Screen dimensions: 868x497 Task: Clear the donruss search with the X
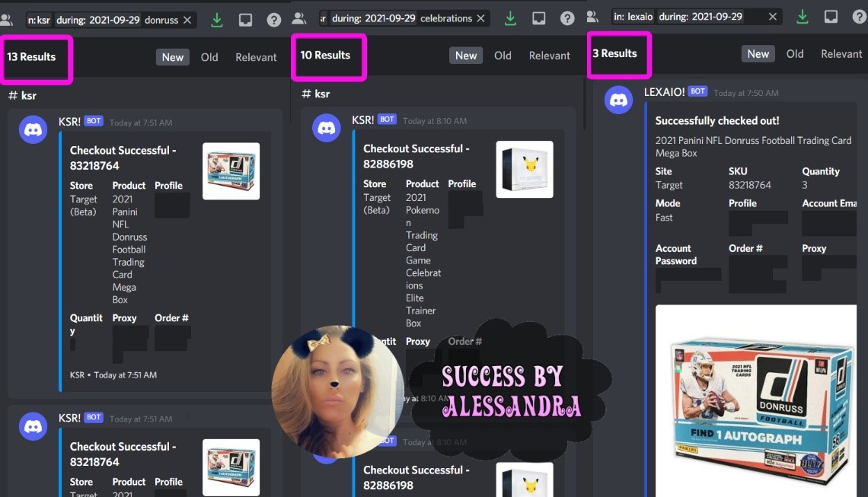tap(187, 20)
